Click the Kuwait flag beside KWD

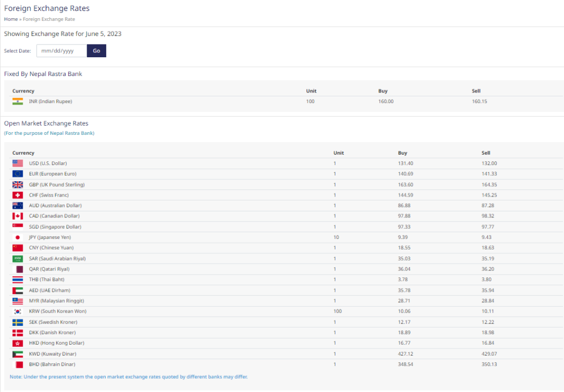(x=18, y=354)
